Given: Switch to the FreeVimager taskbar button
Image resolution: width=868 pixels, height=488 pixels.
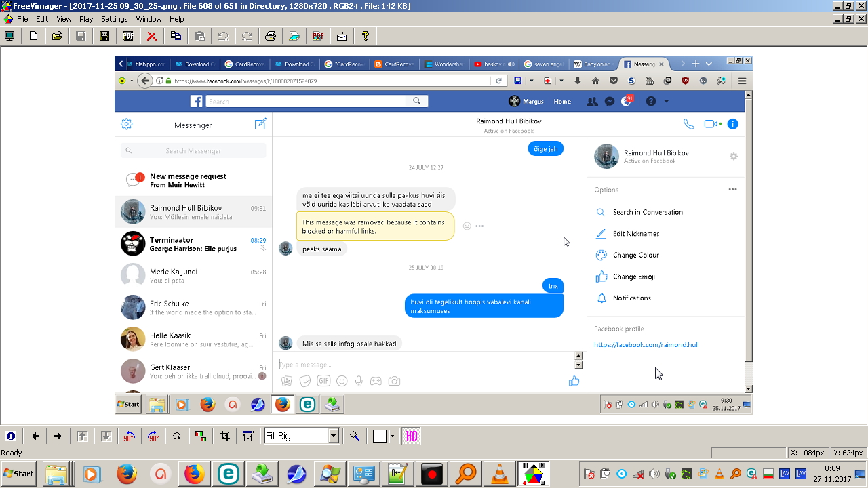Looking at the screenshot, I should coord(534,474).
